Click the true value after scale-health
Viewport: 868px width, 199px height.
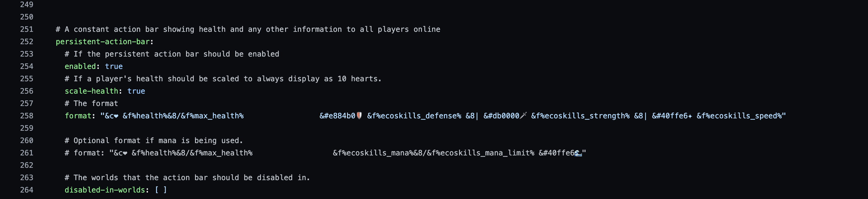[136, 91]
